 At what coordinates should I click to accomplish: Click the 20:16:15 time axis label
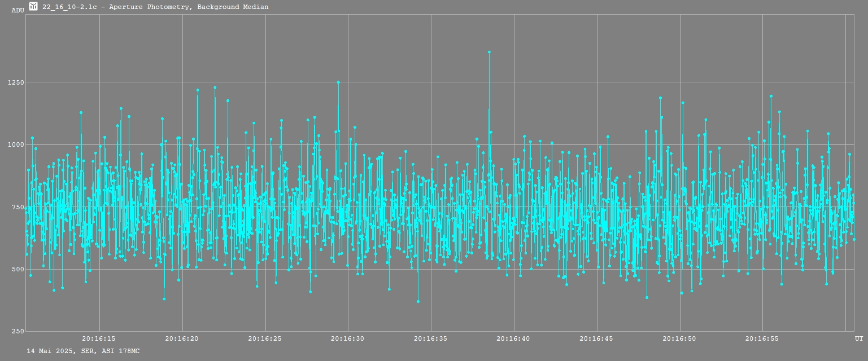tap(99, 339)
